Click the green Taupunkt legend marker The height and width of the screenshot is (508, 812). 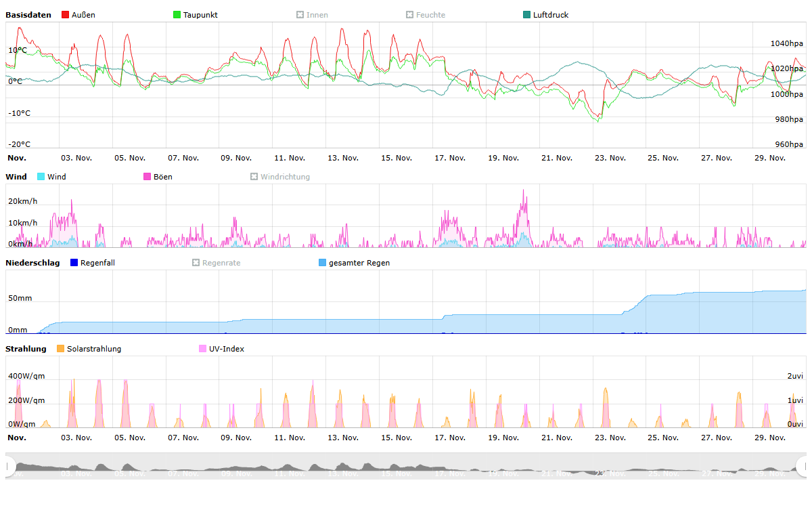click(177, 15)
